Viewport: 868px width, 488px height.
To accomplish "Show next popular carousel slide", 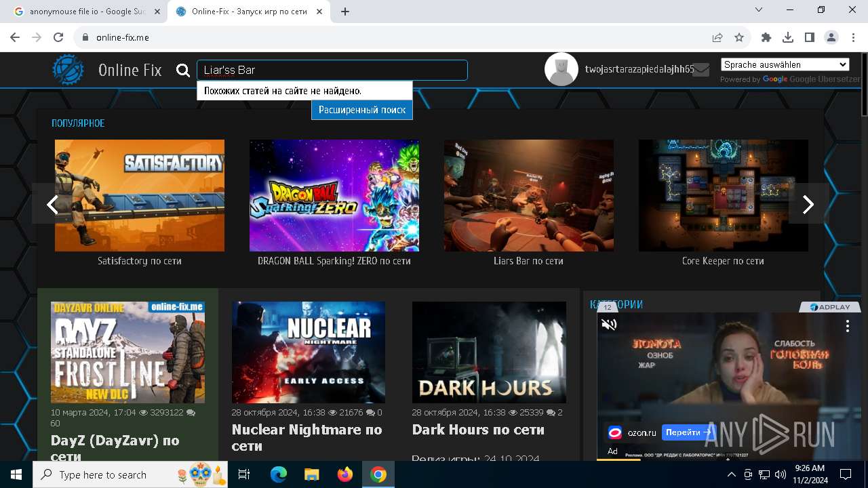I will pos(808,204).
